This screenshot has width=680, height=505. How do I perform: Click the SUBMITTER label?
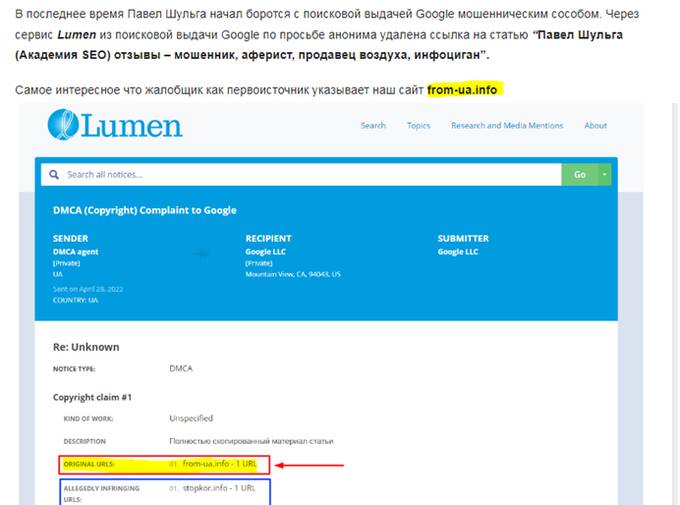(x=463, y=239)
